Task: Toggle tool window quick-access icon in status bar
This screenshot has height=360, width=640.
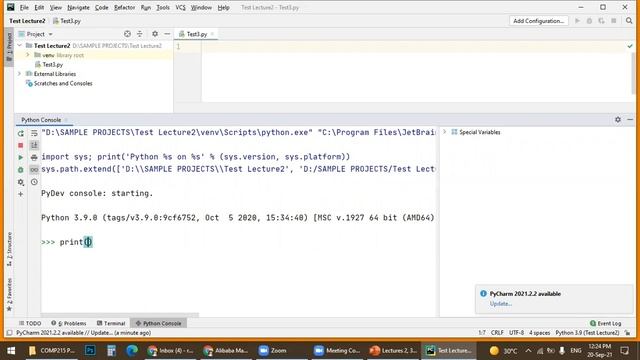Action: (x=9, y=333)
